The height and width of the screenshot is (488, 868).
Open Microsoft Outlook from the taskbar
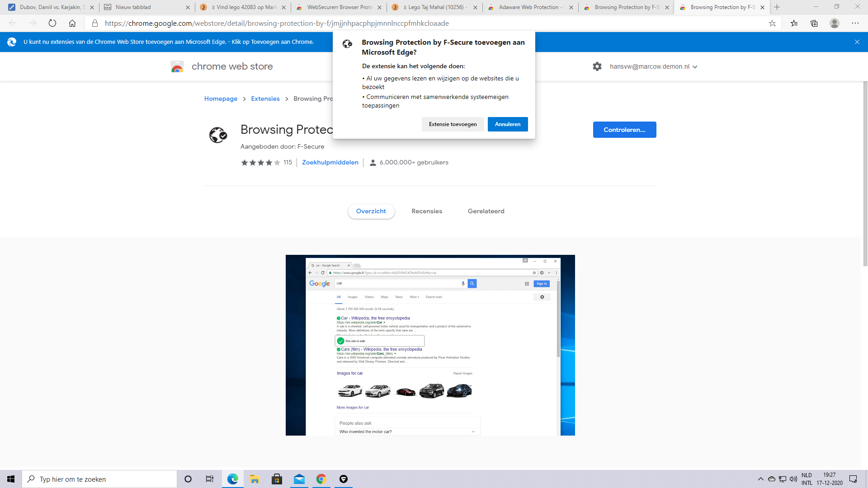[299, 479]
